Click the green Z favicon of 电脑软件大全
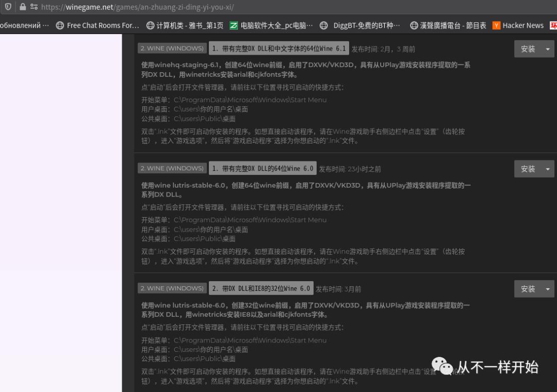 pyautogui.click(x=233, y=25)
